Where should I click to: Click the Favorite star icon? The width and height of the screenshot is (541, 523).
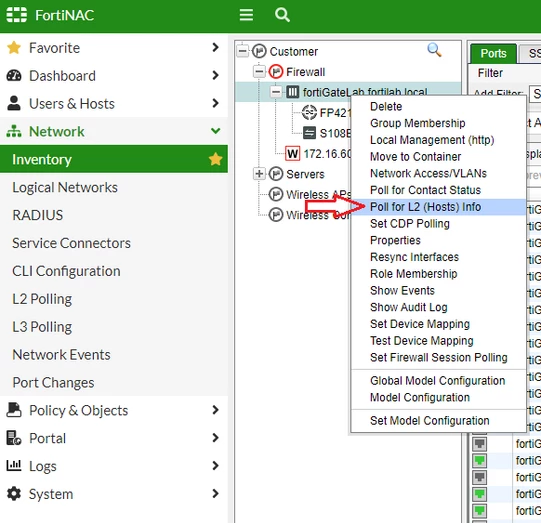click(14, 48)
